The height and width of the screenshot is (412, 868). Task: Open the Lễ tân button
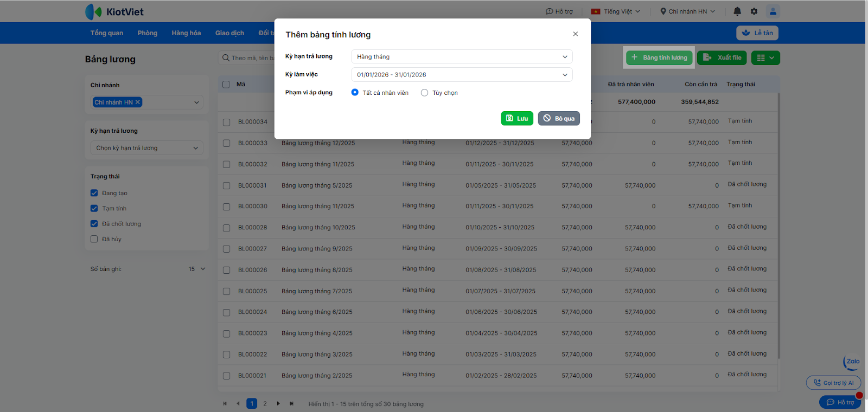click(757, 33)
